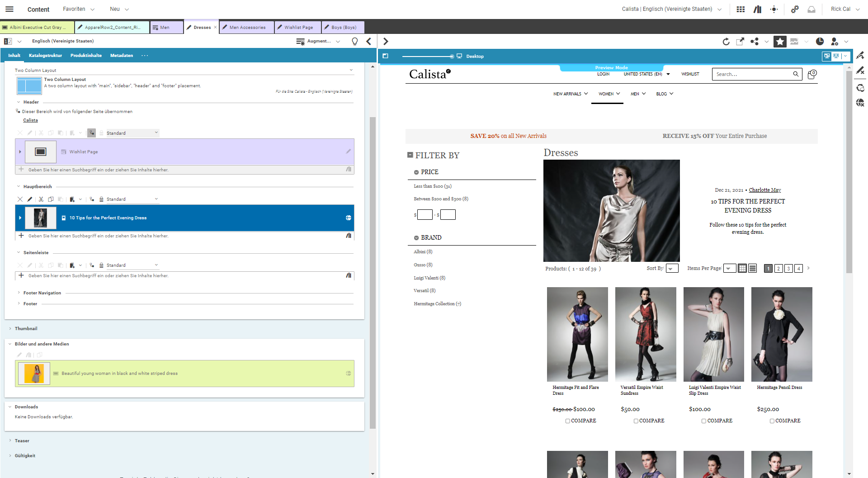Open the time travel clock icon
Viewport: 868px width, 478px height.
820,42
